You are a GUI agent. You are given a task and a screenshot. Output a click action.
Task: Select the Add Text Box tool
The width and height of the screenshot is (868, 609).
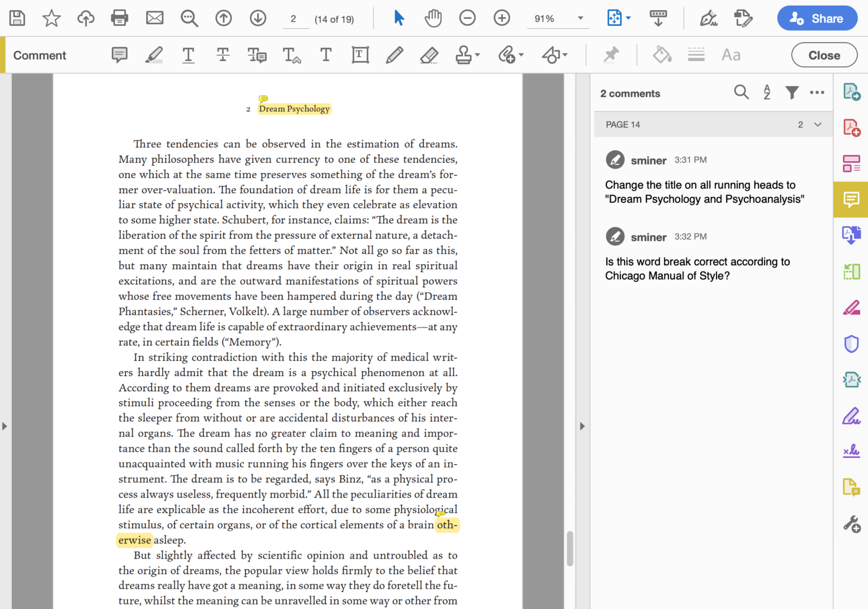[x=360, y=55]
